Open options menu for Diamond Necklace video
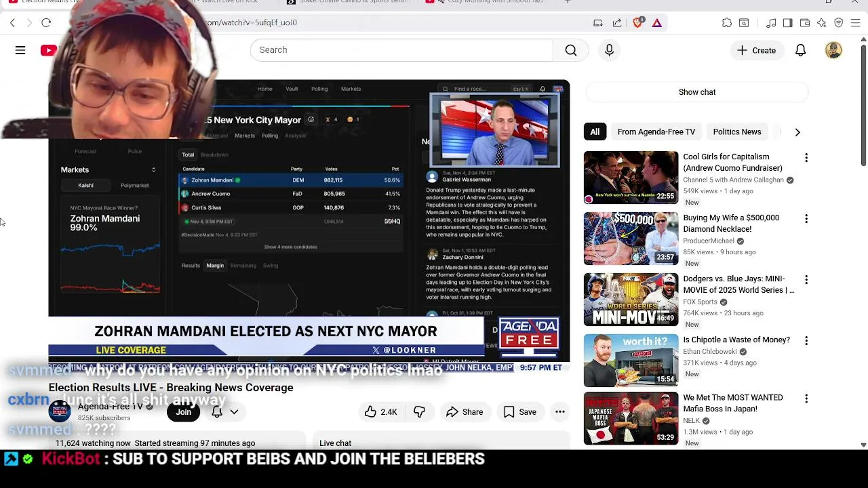The image size is (868, 488). (806, 219)
